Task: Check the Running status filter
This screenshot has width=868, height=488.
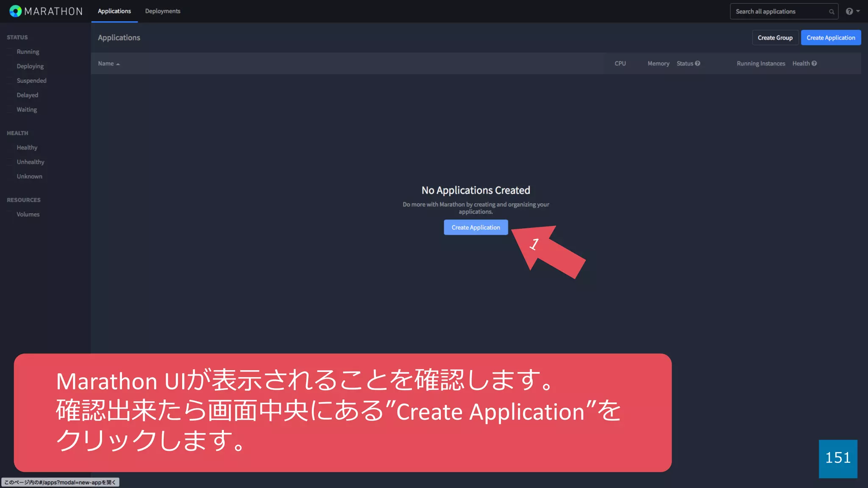Action: pyautogui.click(x=10, y=52)
